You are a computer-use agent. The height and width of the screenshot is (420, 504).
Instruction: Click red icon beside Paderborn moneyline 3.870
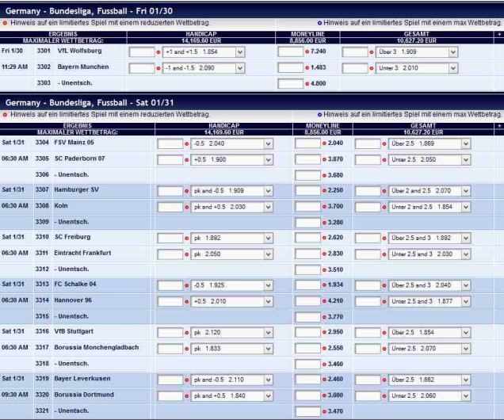pos(324,159)
